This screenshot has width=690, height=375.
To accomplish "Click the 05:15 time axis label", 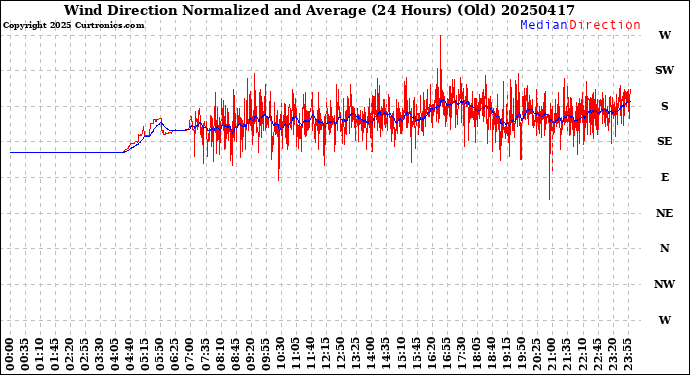I will (145, 354).
